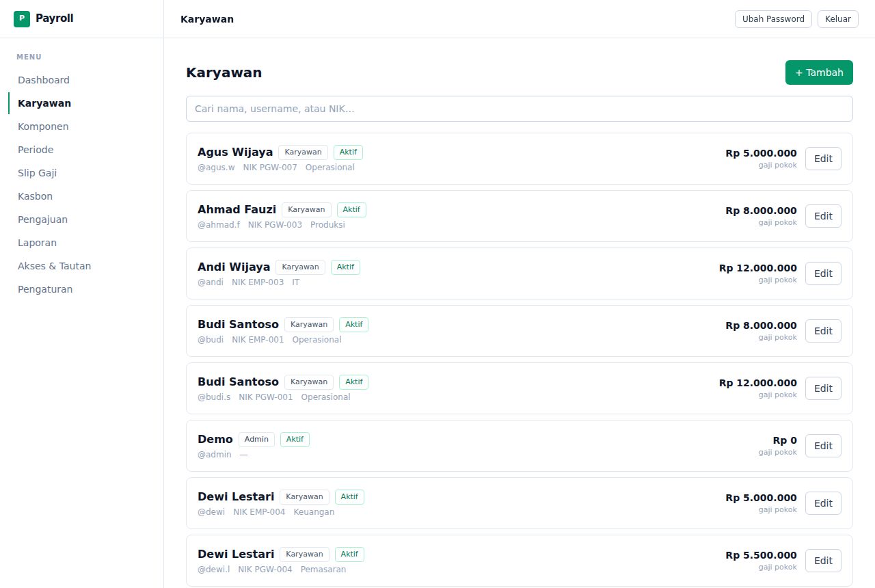Add an employee with the Tambah button

click(819, 72)
